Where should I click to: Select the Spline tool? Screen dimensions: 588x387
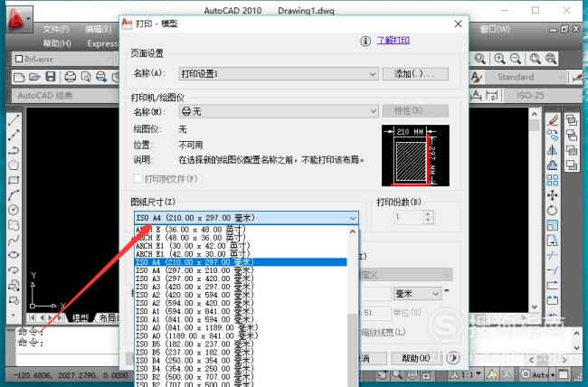14,240
